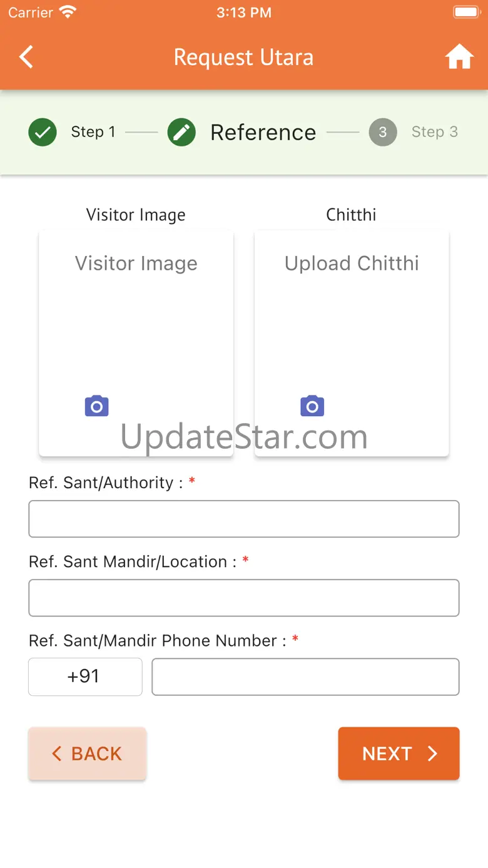Open the Visitor Image upload card
This screenshot has width=488, height=868.
[x=136, y=343]
